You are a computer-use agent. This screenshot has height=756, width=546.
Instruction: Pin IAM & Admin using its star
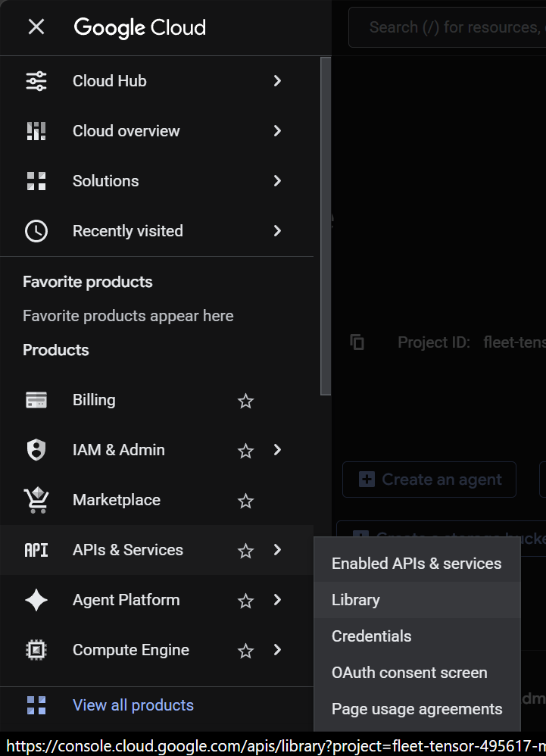246,451
